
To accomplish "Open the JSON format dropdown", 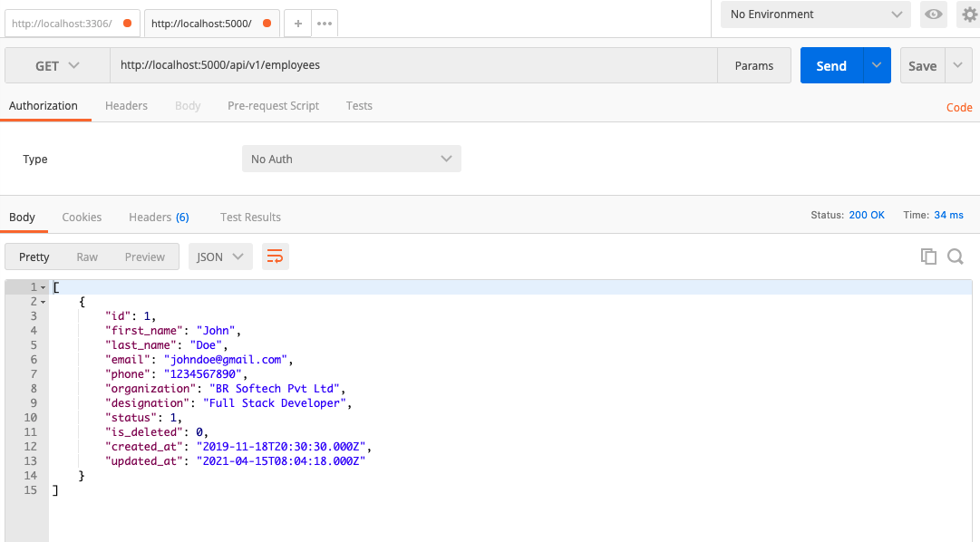I will 220,256.
